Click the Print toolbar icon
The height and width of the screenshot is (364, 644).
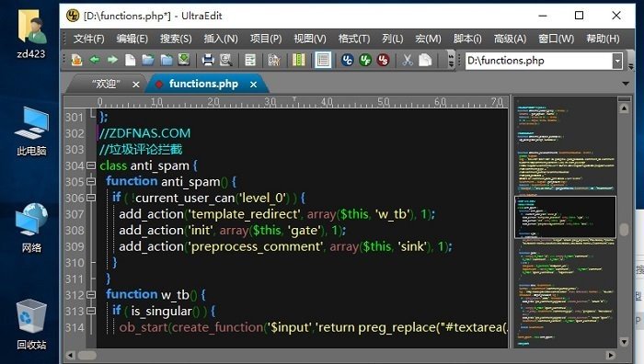pos(208,60)
